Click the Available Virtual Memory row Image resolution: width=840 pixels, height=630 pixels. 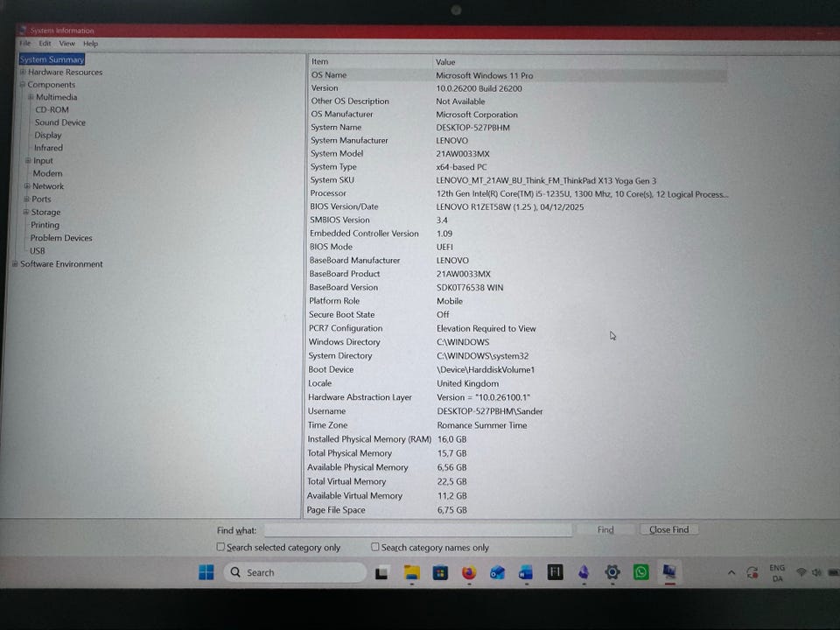coord(517,495)
